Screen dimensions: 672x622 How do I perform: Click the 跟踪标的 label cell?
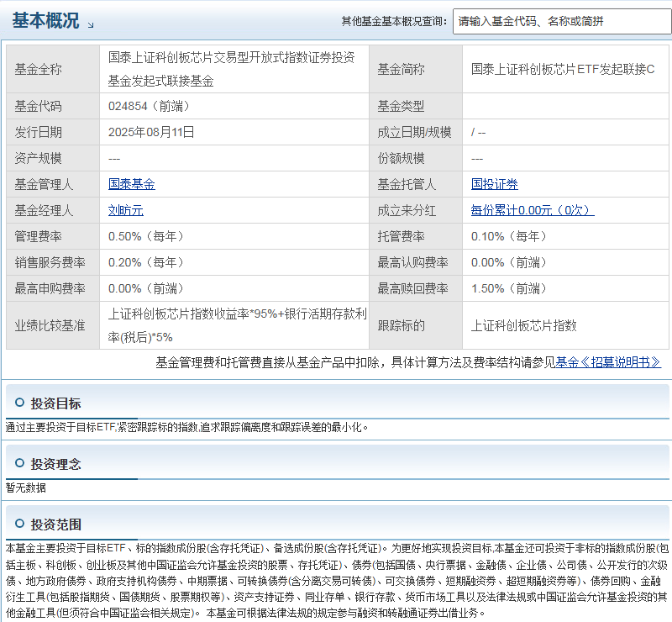pos(416,325)
